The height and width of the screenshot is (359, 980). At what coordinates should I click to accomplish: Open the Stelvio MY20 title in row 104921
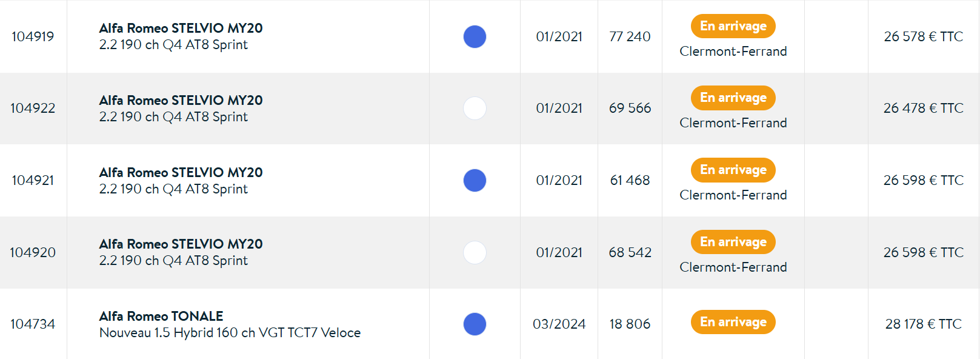click(x=181, y=172)
